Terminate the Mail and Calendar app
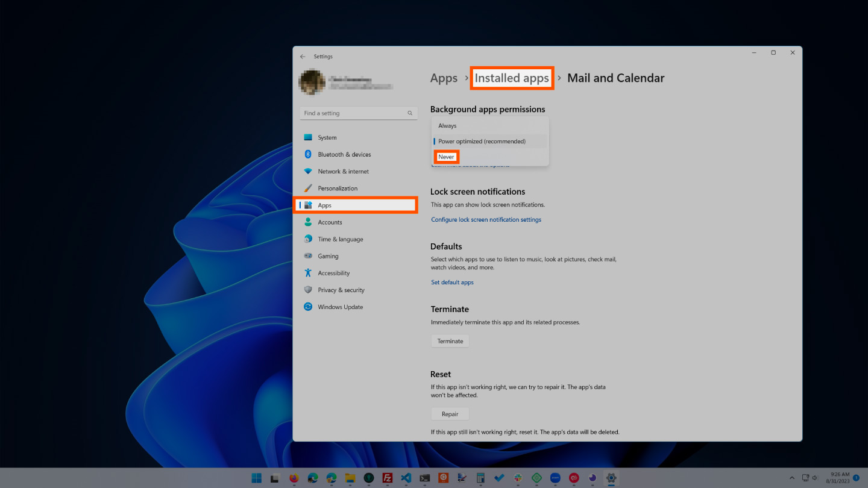The height and width of the screenshot is (488, 868). point(450,340)
